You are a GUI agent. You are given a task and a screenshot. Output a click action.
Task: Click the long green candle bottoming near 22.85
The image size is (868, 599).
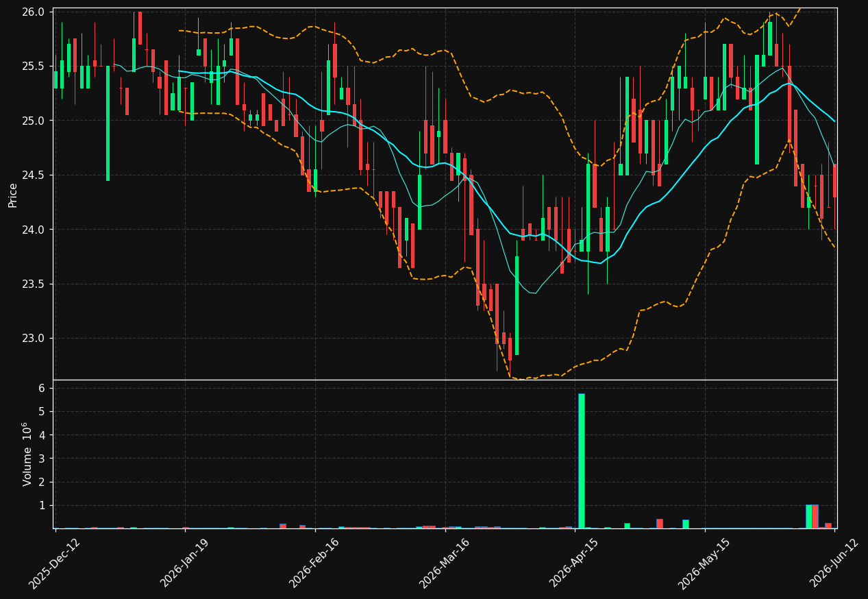pos(517,306)
